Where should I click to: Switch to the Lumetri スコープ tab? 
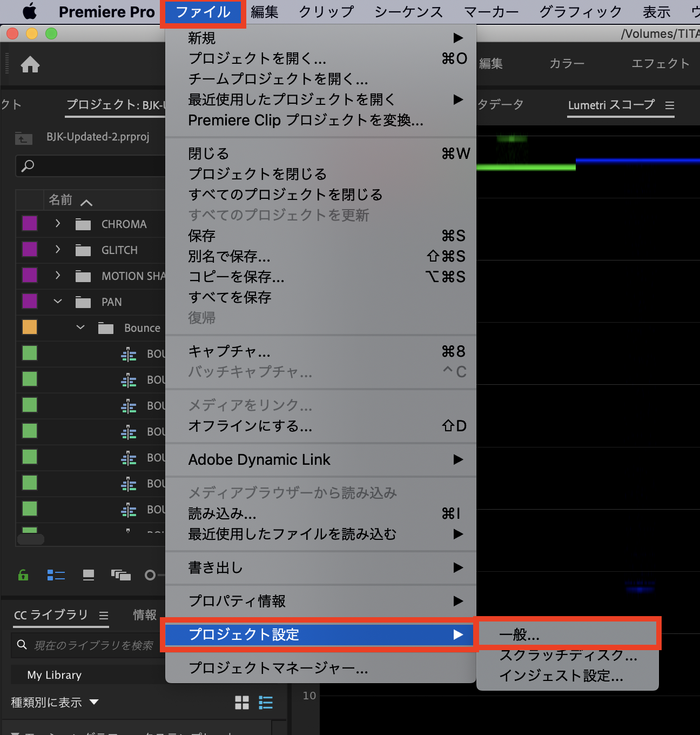(x=611, y=105)
